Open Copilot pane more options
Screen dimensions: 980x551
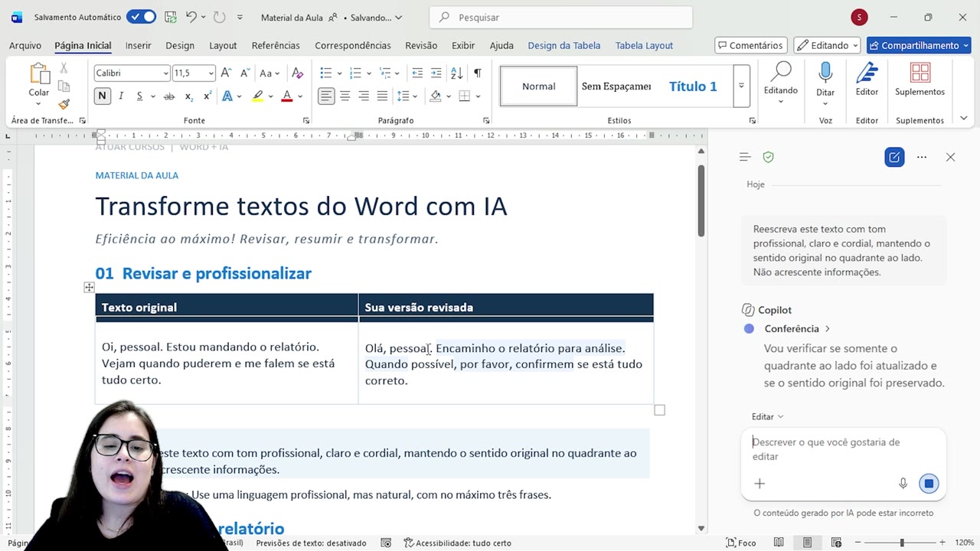pos(922,158)
